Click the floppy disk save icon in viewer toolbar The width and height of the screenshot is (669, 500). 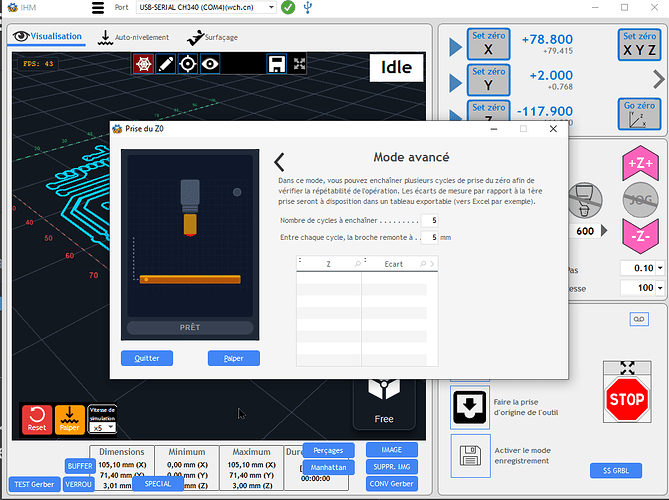click(x=276, y=64)
